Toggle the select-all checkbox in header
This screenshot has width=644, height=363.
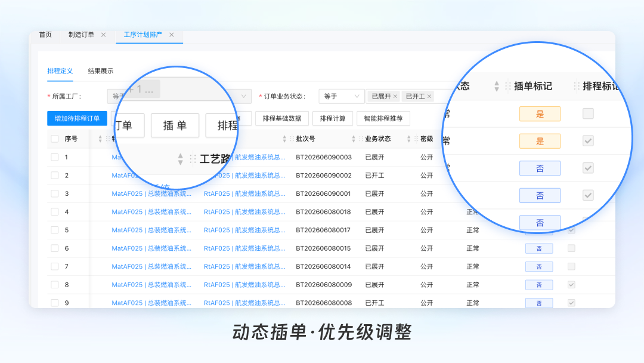[x=55, y=139]
